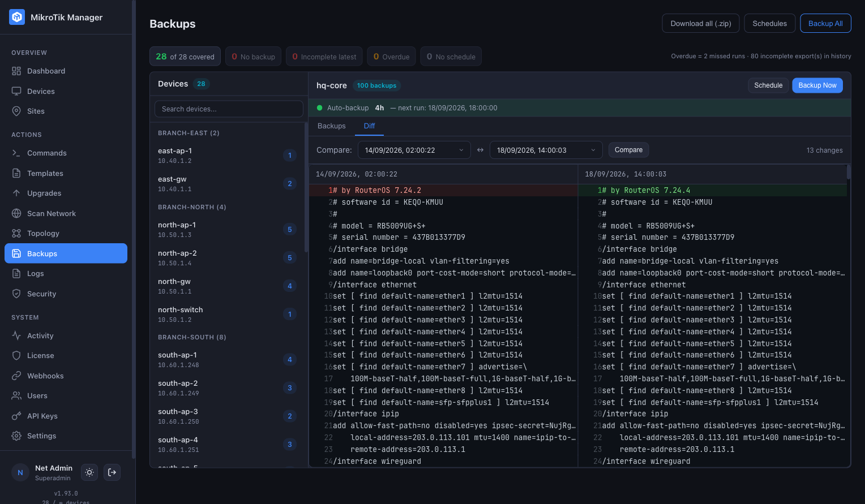Image resolution: width=865 pixels, height=504 pixels.
Task: Click the Backup All button
Action: pos(825,23)
